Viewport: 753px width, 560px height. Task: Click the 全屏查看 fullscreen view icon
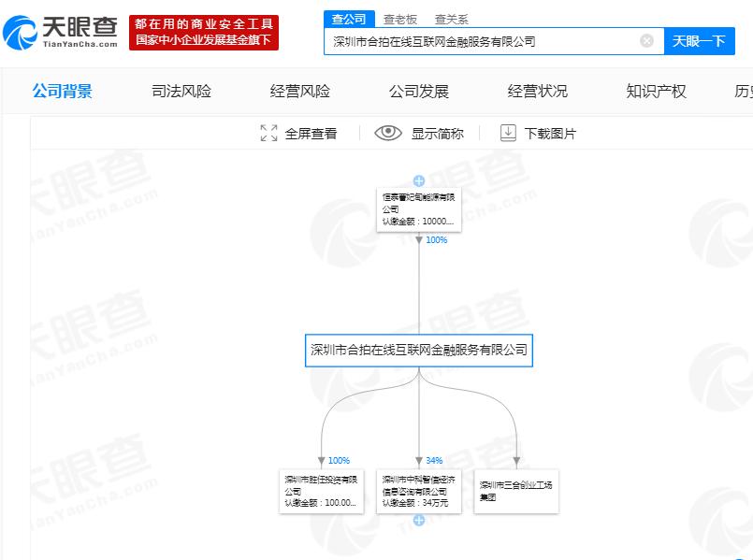[x=268, y=133]
